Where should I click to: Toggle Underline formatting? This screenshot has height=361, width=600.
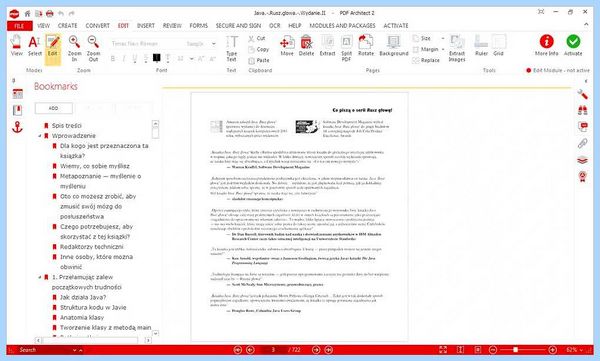pyautogui.click(x=135, y=59)
